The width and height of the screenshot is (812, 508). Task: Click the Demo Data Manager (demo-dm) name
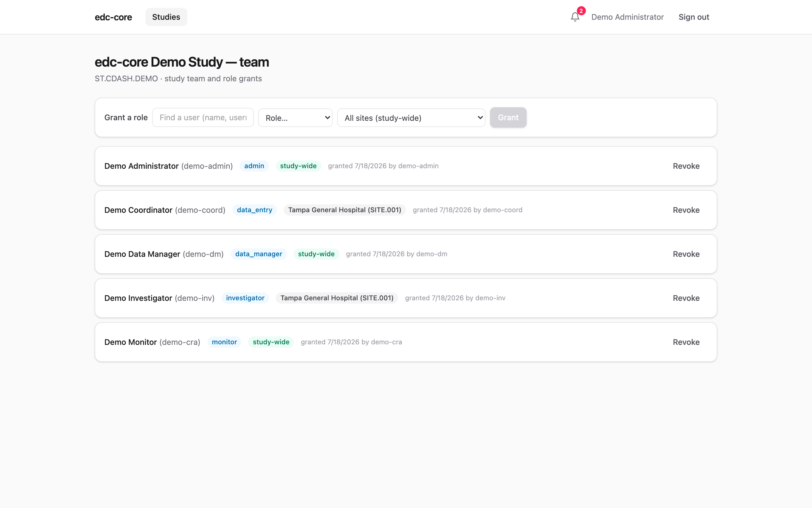164,254
